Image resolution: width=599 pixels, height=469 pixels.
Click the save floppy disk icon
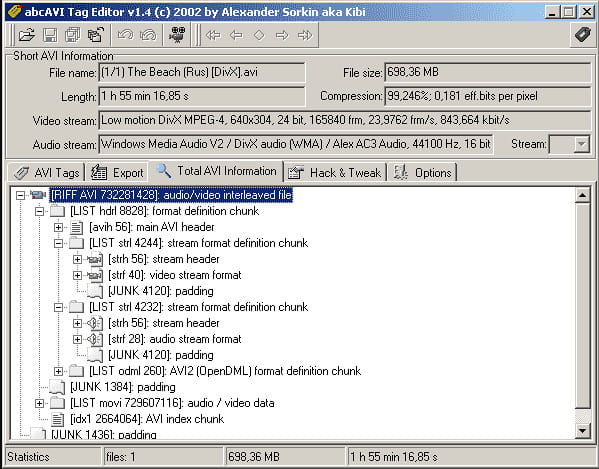pyautogui.click(x=50, y=35)
